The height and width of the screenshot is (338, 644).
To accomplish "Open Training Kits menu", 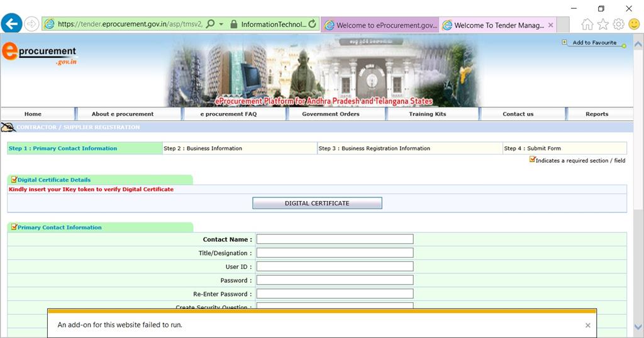I will tap(427, 114).
